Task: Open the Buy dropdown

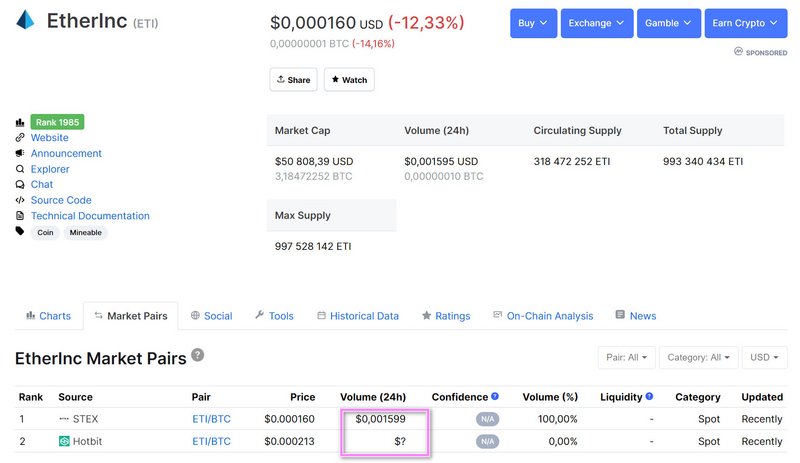Action: tap(533, 23)
